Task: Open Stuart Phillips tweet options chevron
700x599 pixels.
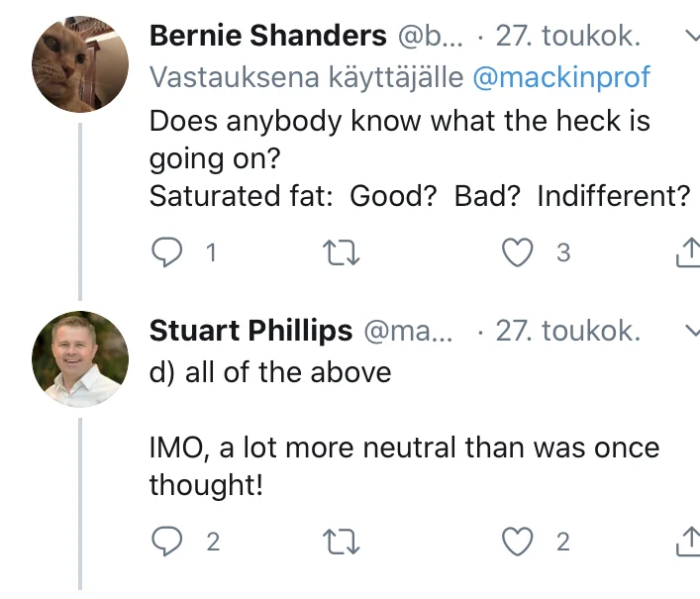Action: coord(691,331)
